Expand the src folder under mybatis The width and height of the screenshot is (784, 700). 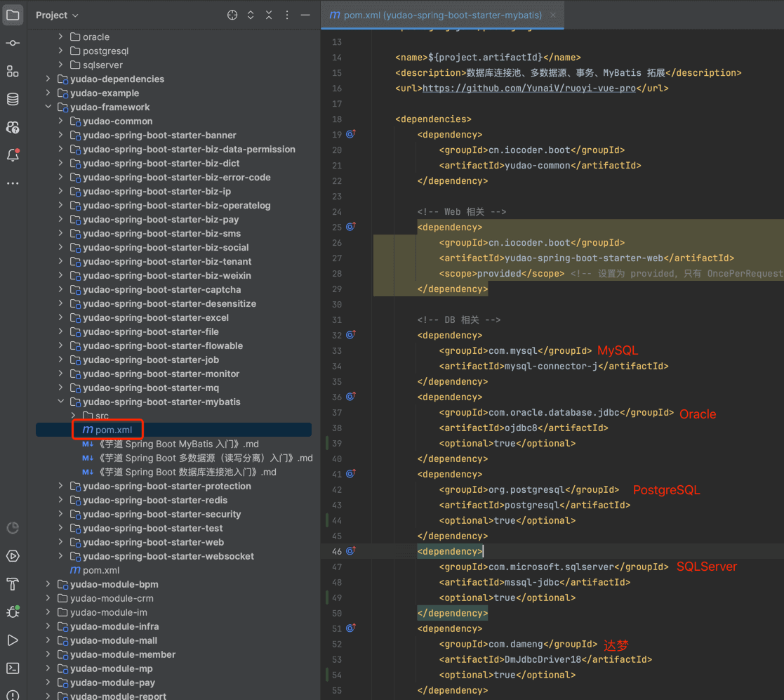click(74, 416)
